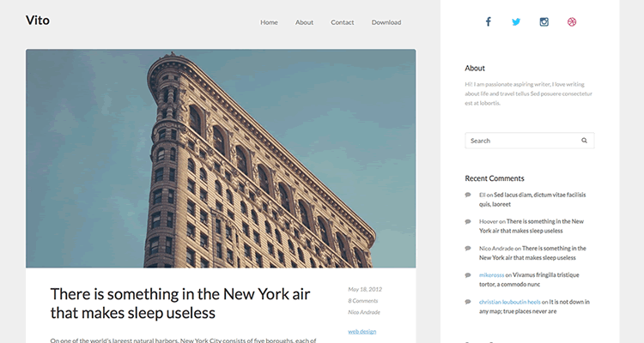
Task: Open the Instagram social icon
Action: (544, 22)
